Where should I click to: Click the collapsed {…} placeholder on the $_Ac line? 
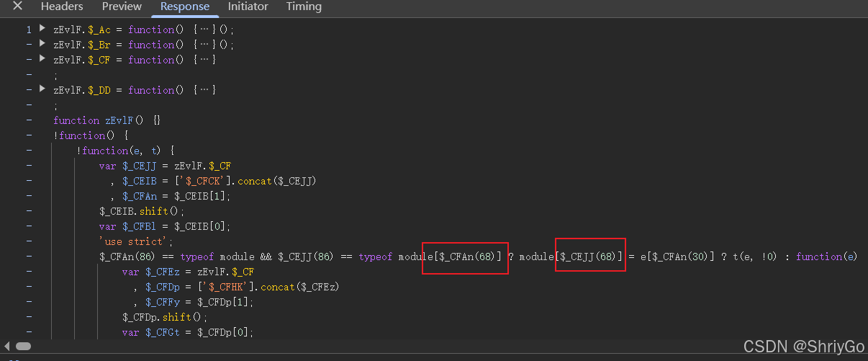coord(204,30)
